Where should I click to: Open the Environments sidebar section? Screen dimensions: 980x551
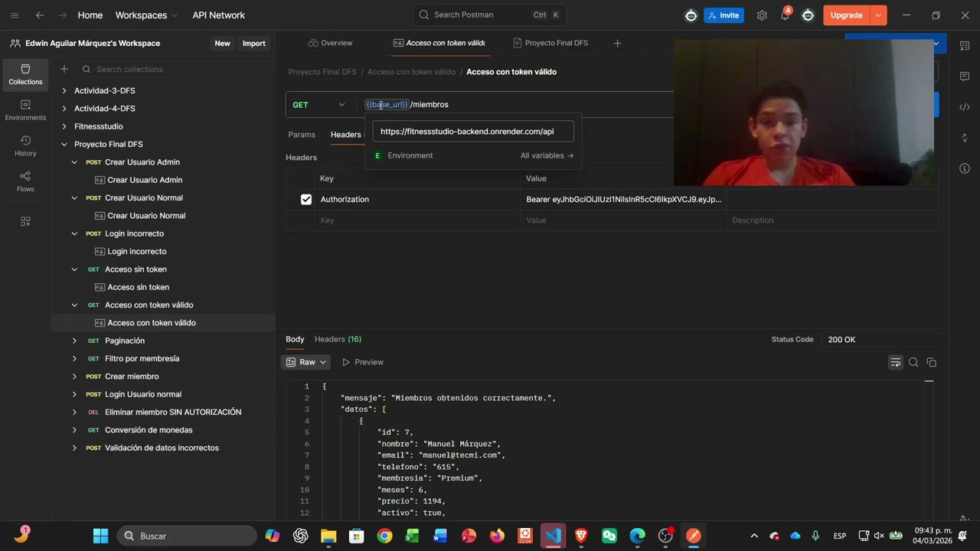[25, 110]
